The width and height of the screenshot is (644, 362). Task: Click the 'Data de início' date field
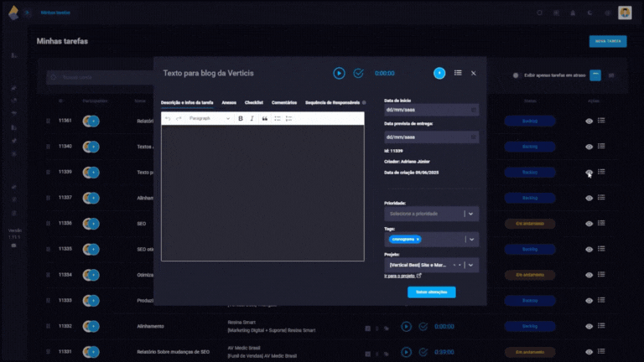coord(431,110)
